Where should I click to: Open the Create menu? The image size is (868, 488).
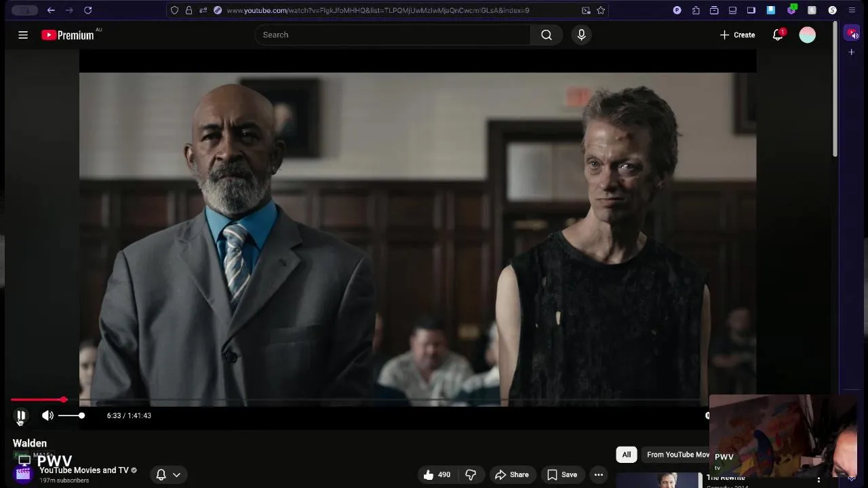point(737,35)
